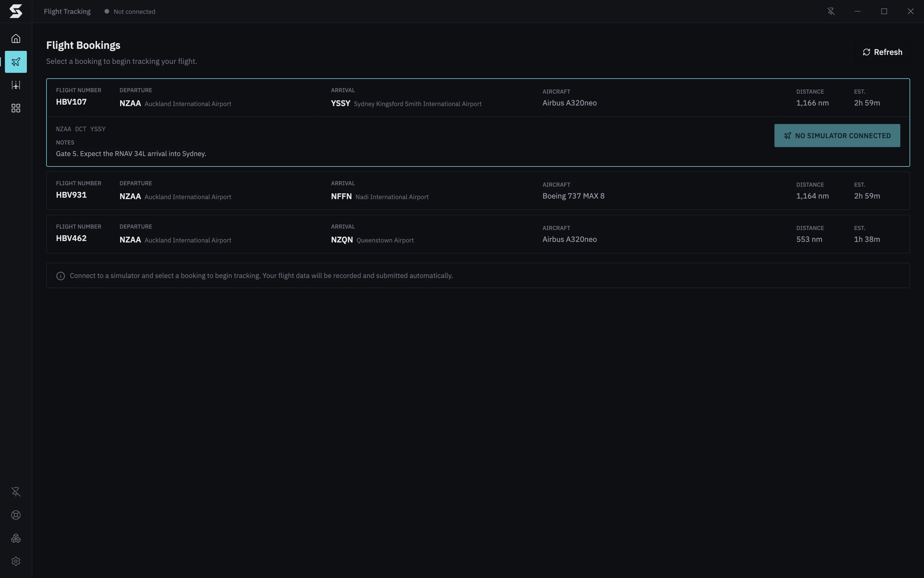Click the 1h 38m estimated time
Image resolution: width=924 pixels, height=578 pixels.
[867, 239]
